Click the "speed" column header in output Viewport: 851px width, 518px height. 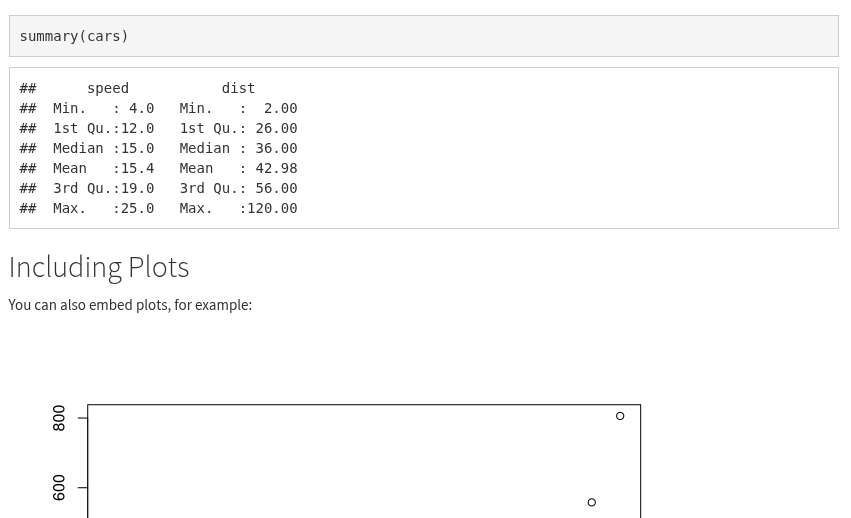point(107,88)
